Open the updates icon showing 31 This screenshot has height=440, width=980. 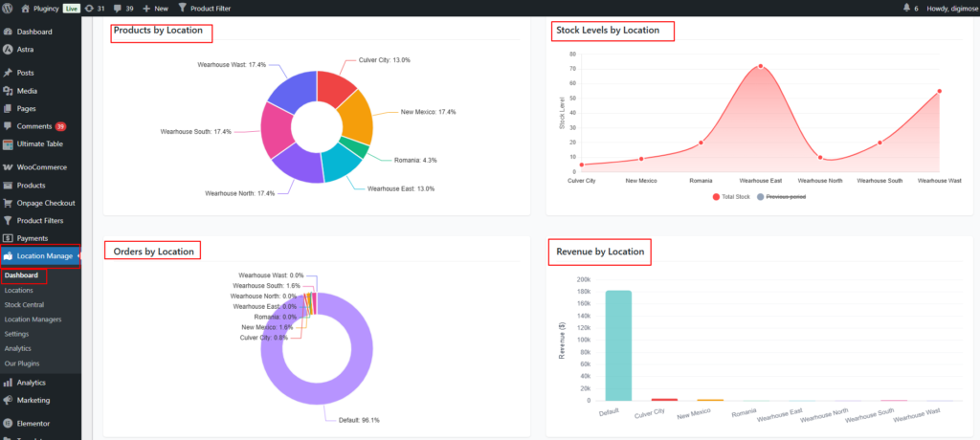pos(89,8)
